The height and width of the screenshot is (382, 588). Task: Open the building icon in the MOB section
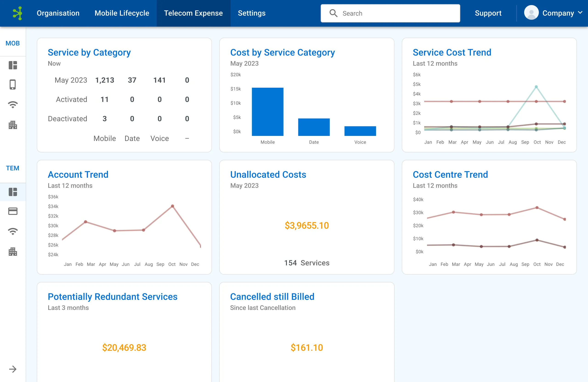13,125
